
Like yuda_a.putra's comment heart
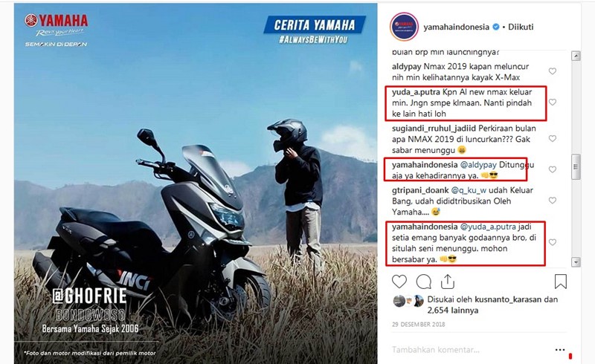[x=553, y=103]
